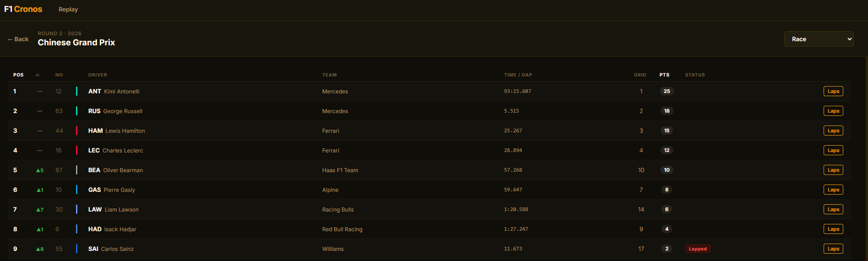The width and height of the screenshot is (868, 261).
Task: Click the up-7 position indicator for Lawson
Action: pyautogui.click(x=40, y=210)
